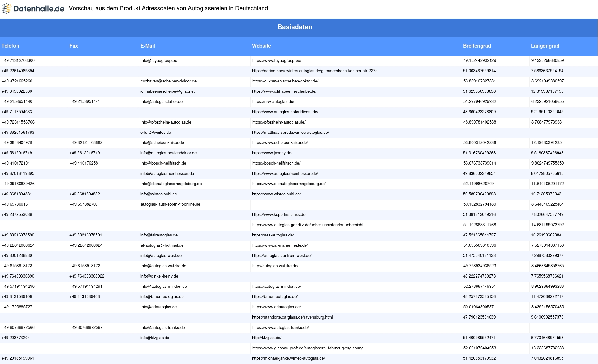Open https://autoglas-minden.de/ website cell
Viewport: 598px width, 364px height.
click(x=277, y=287)
